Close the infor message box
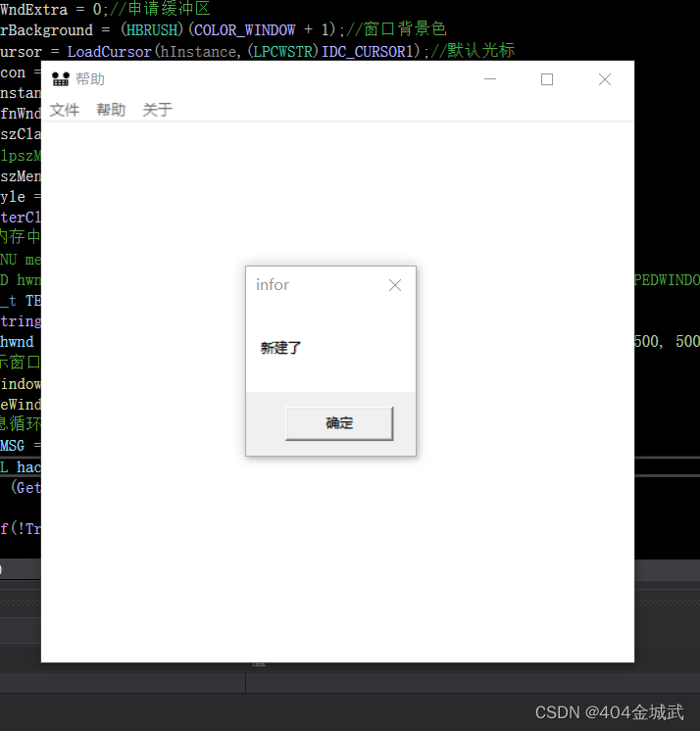The height and width of the screenshot is (731, 700). [x=395, y=285]
